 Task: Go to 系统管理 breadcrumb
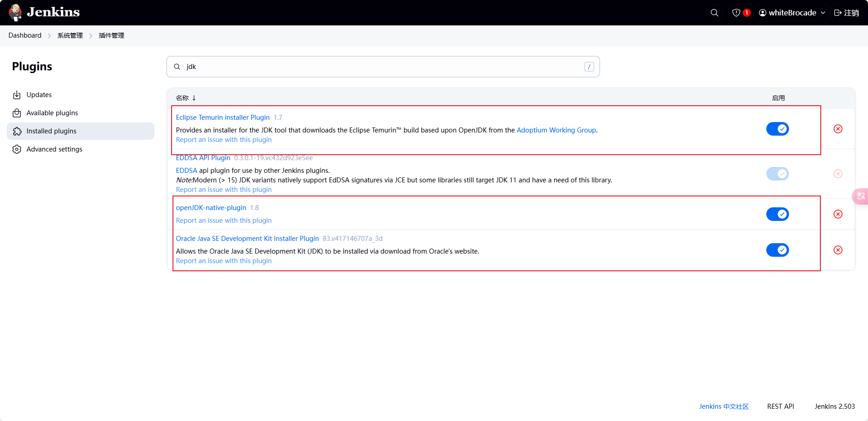70,35
